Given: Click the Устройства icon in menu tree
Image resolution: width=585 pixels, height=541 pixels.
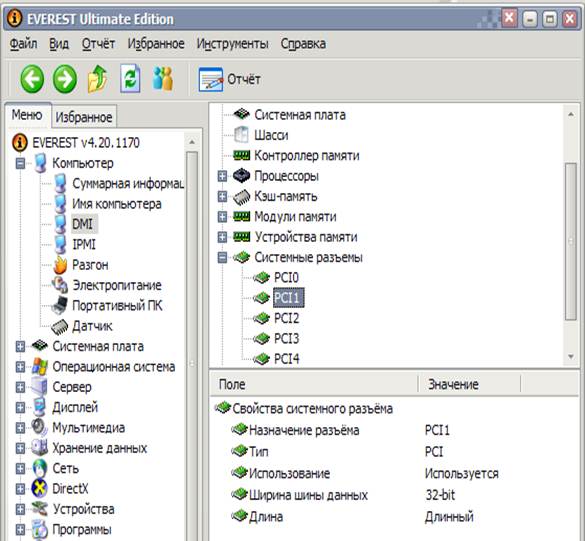Looking at the screenshot, I should point(40,509).
